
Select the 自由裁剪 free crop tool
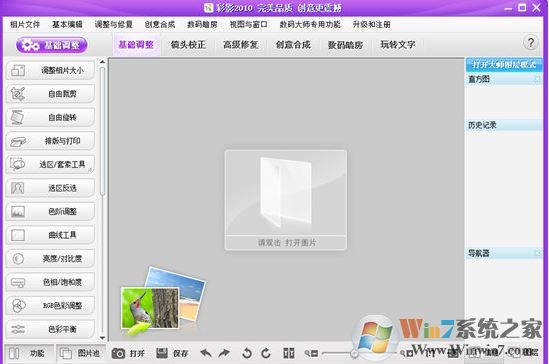(x=50, y=94)
